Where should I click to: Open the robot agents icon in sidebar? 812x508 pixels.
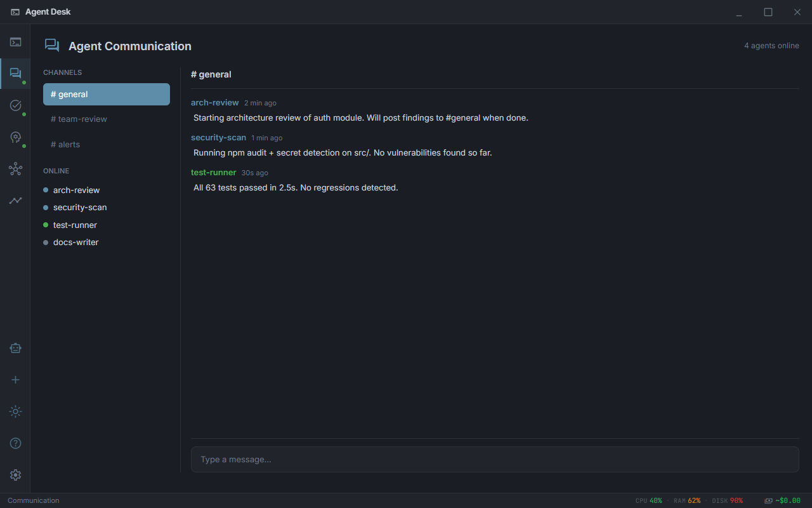(x=15, y=348)
